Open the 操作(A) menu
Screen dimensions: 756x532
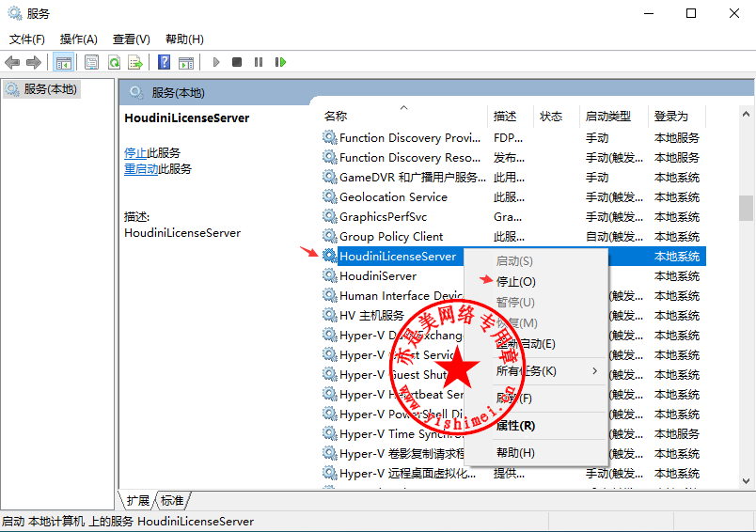tap(79, 39)
